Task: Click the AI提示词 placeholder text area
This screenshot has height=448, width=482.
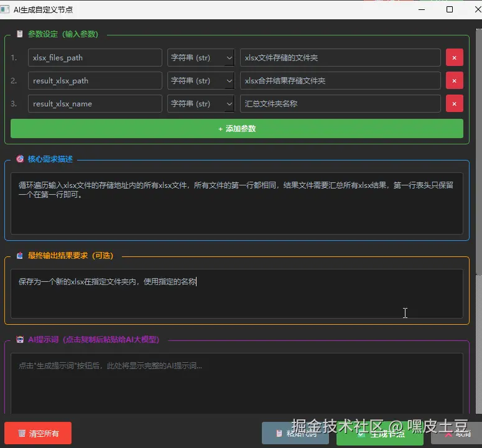Action: (237, 383)
